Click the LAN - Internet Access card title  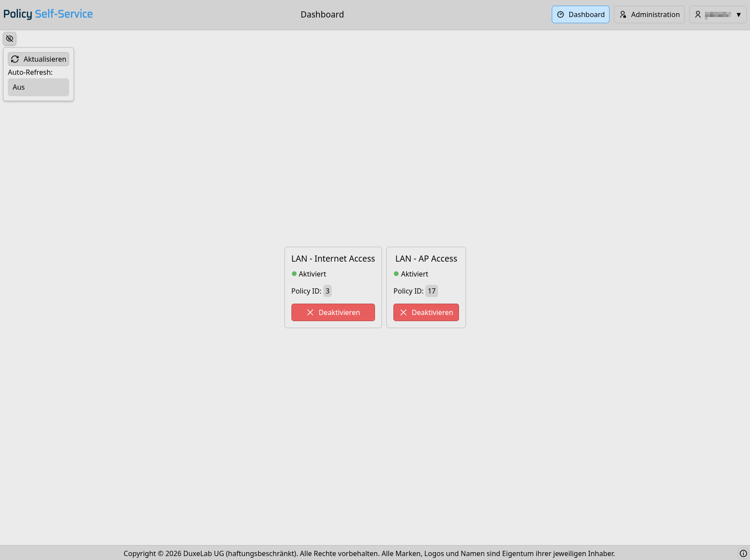(x=333, y=259)
